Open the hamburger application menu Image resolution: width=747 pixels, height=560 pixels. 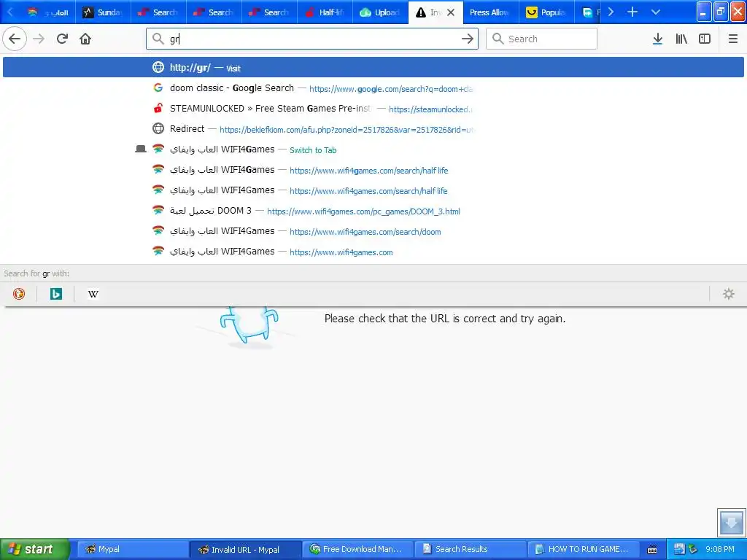tap(732, 39)
